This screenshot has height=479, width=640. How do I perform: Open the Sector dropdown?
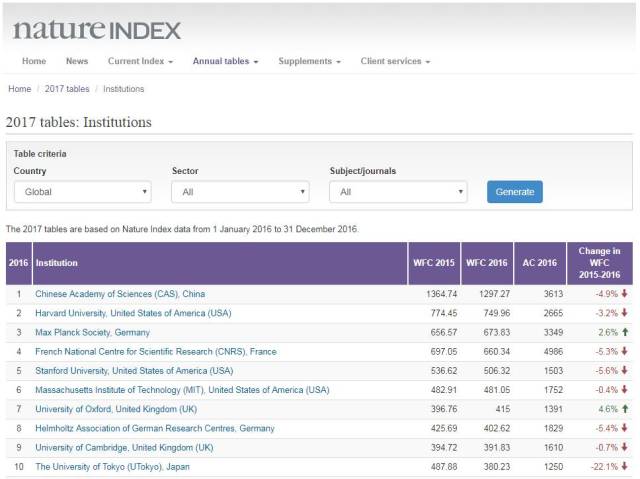coord(240,191)
